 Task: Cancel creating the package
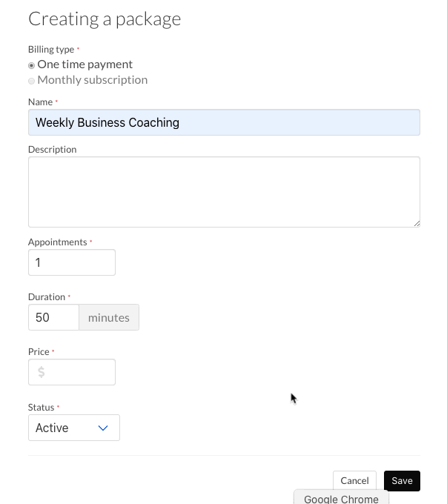click(354, 480)
